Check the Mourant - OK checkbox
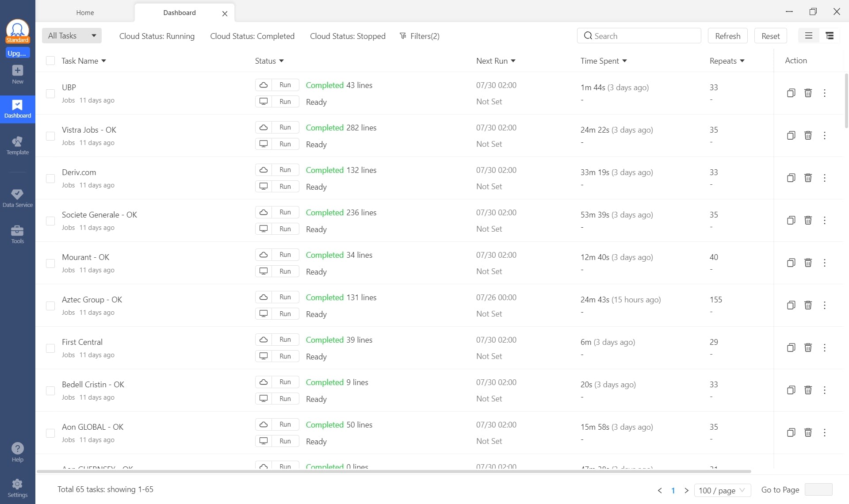This screenshot has height=504, width=849. [50, 263]
